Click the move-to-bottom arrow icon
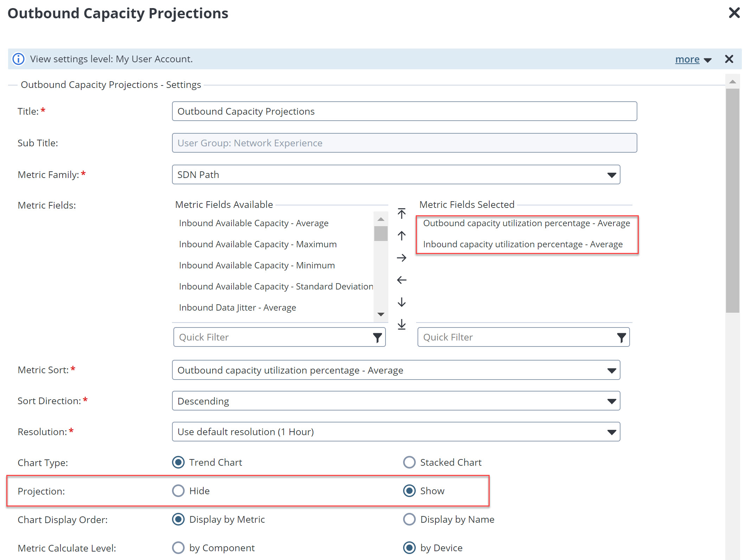745x560 pixels. pyautogui.click(x=401, y=324)
